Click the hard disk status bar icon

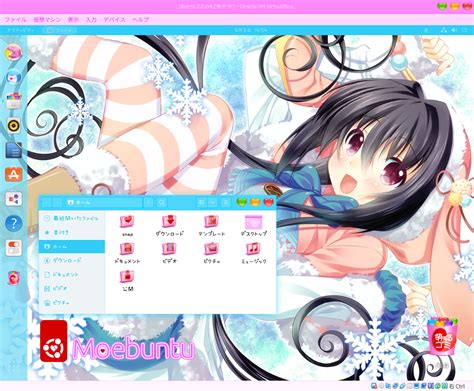coord(374,386)
